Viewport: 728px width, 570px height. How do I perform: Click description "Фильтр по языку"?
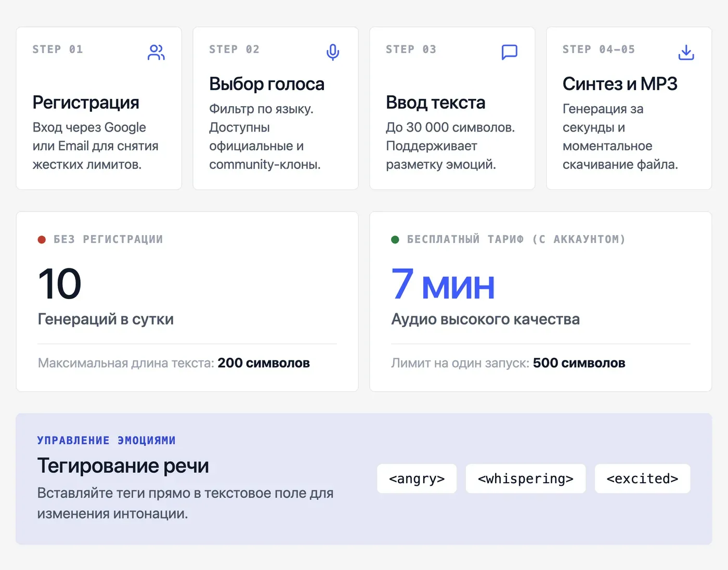262,109
